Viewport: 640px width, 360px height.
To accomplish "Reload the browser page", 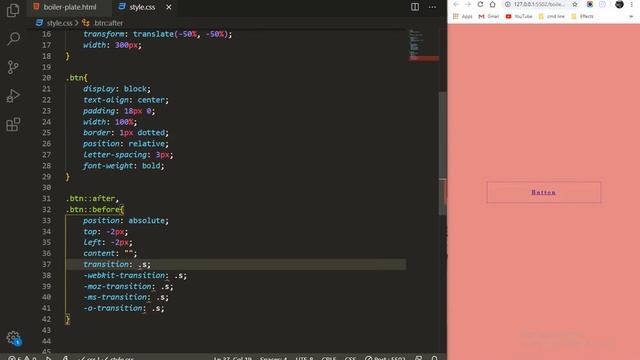I will [480, 4].
